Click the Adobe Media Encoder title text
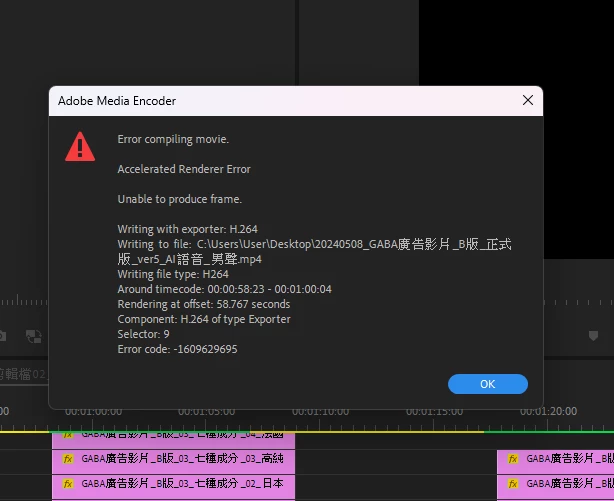 coord(117,101)
